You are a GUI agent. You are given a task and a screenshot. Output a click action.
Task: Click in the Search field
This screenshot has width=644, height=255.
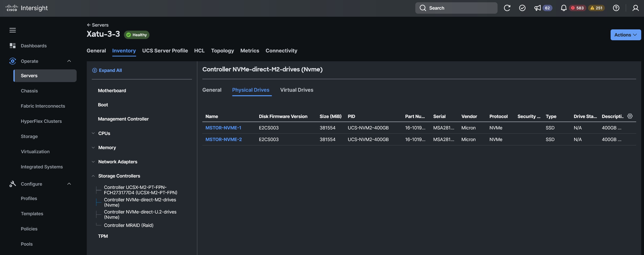click(456, 8)
